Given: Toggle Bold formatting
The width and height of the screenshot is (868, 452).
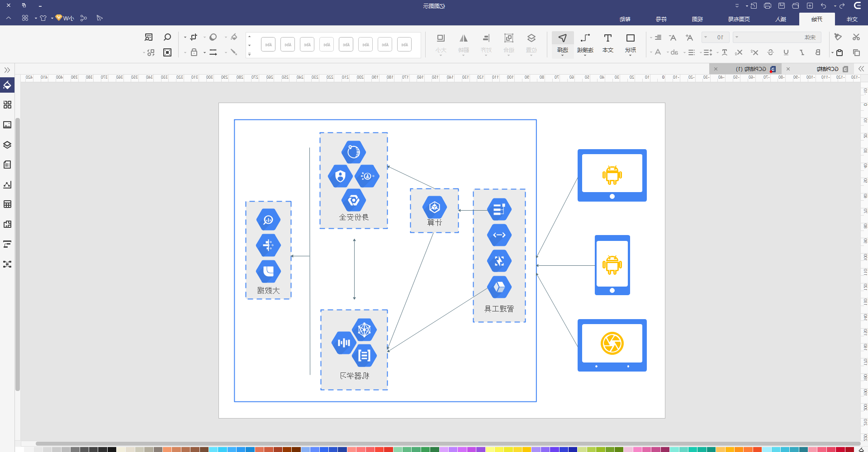Looking at the screenshot, I should click(x=818, y=52).
